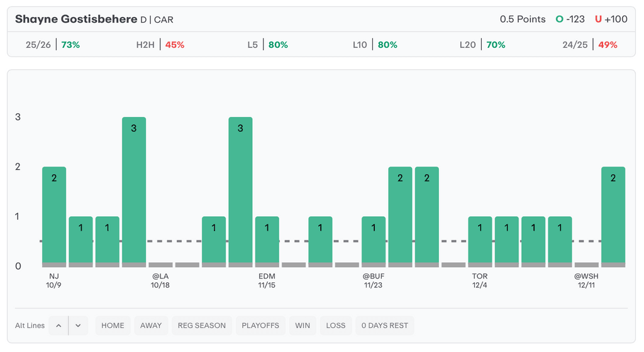Enable the REG SEASON filter
644x352 pixels.
201,326
